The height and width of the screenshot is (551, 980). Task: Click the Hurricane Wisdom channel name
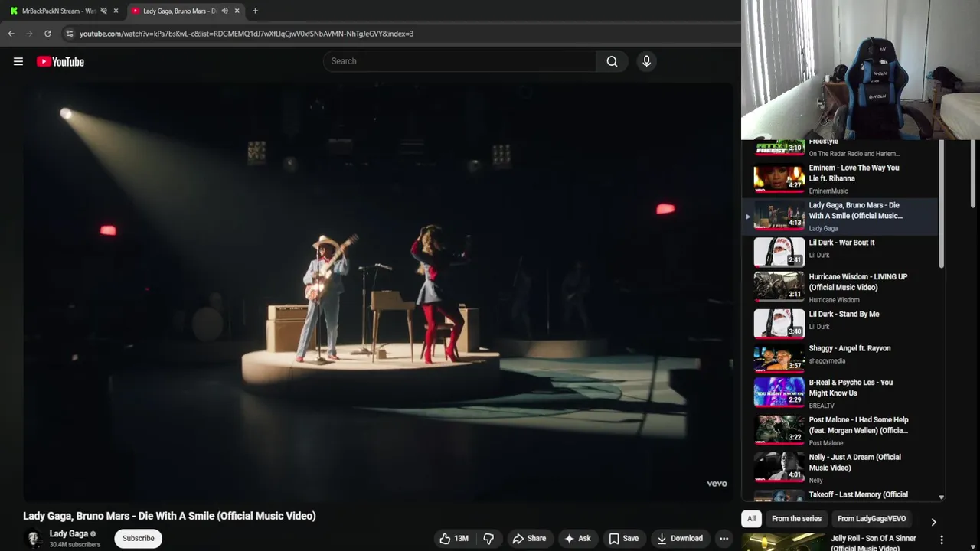834,300
